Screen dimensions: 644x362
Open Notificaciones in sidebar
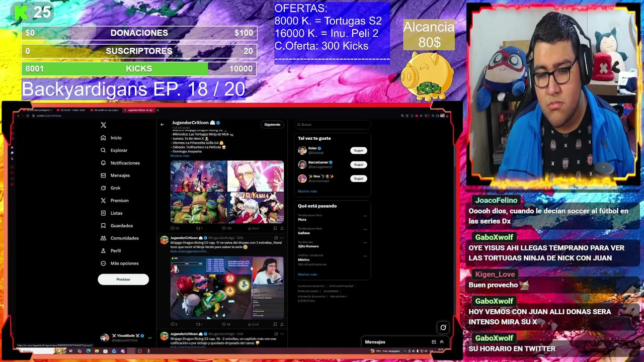click(x=120, y=163)
